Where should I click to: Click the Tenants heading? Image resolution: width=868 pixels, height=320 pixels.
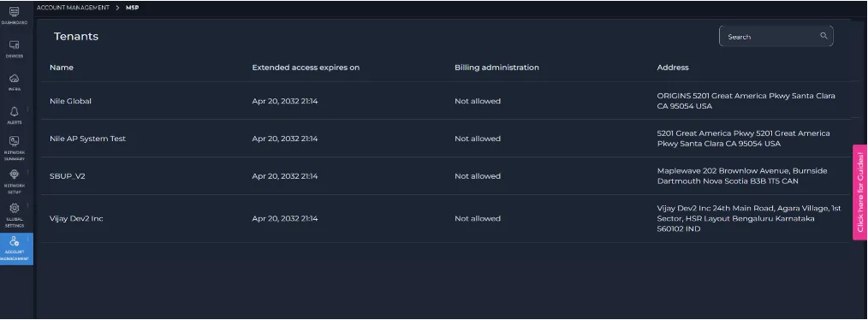76,37
